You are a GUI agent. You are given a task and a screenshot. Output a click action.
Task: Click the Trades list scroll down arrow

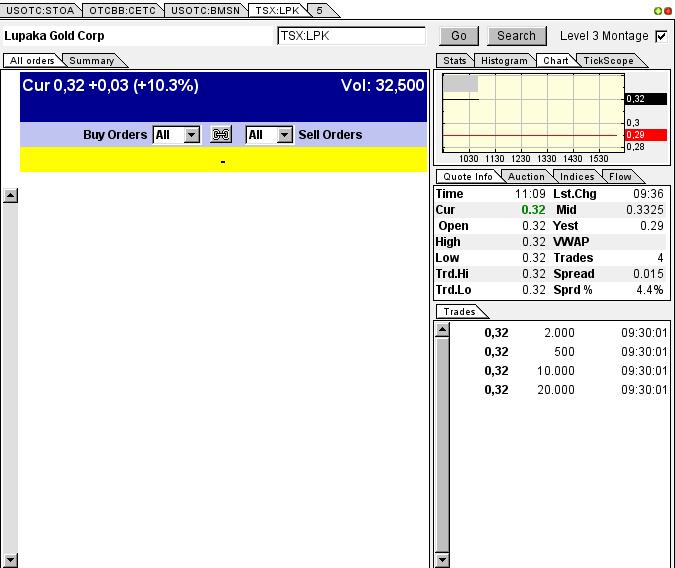coord(443,560)
